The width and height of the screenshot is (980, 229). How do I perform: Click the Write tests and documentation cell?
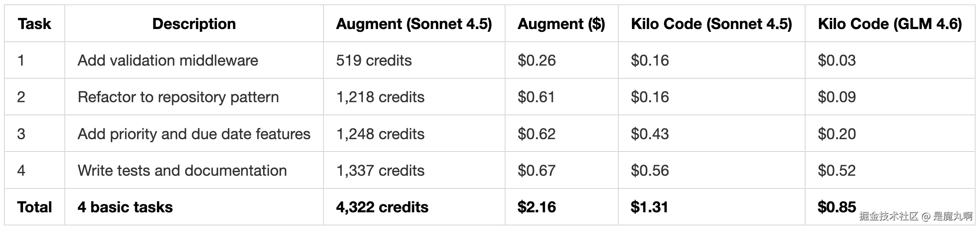click(194, 171)
